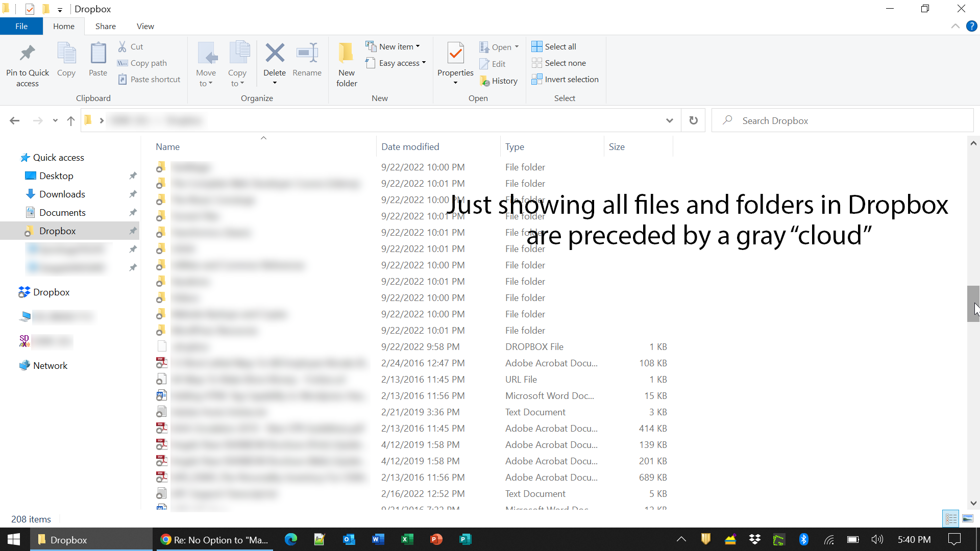Viewport: 980px width, 551px height.
Task: Select the 108 KB Adobe Acrobat file
Action: pyautogui.click(x=412, y=363)
